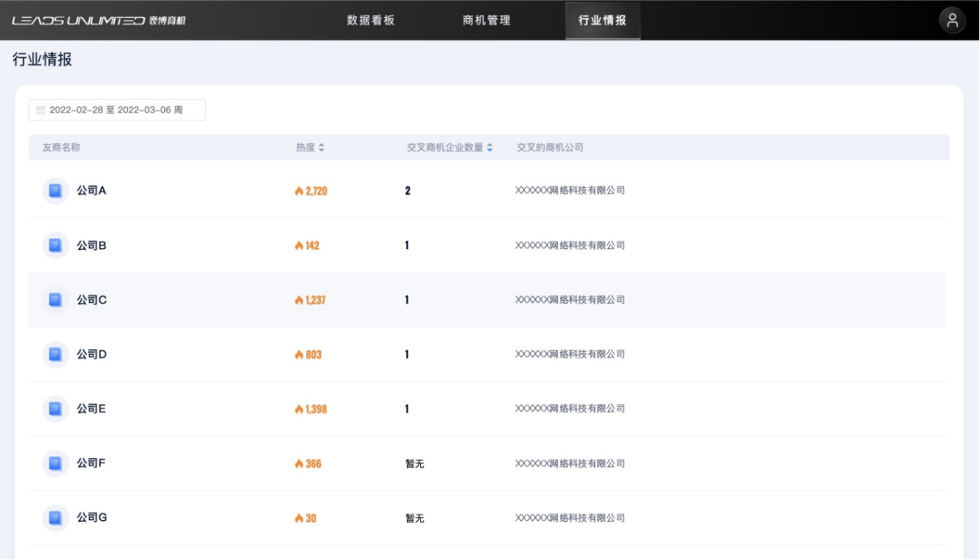Click the 公司F row's crossed company name
The width and height of the screenshot is (980, 560).
tap(570, 463)
